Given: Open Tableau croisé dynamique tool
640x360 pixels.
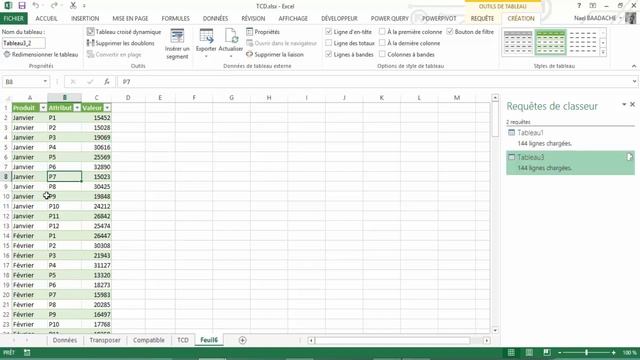Looking at the screenshot, I should pyautogui.click(x=124, y=32).
